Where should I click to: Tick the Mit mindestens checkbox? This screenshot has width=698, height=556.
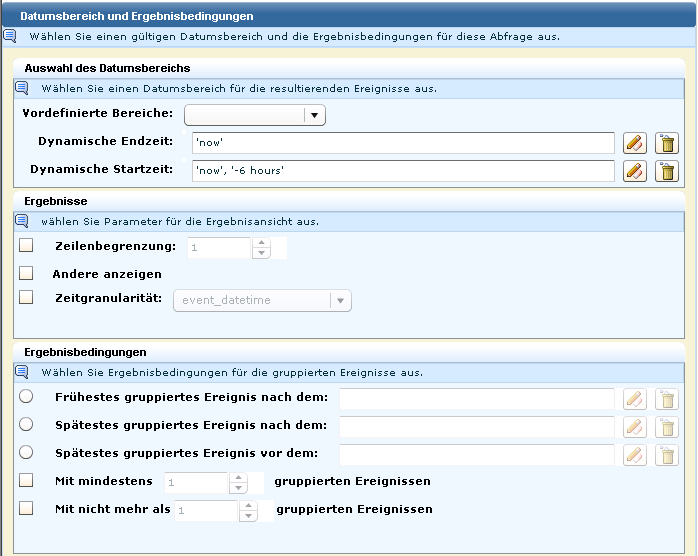click(26, 481)
